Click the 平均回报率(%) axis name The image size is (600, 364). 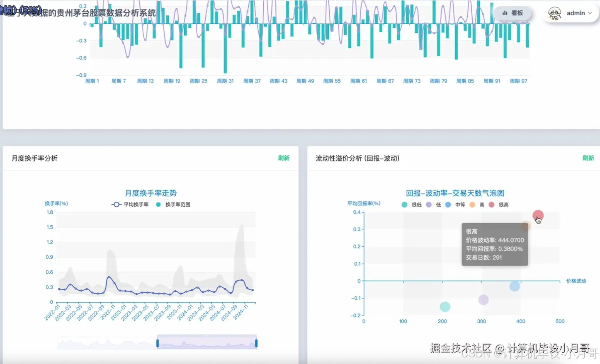pyautogui.click(x=364, y=203)
